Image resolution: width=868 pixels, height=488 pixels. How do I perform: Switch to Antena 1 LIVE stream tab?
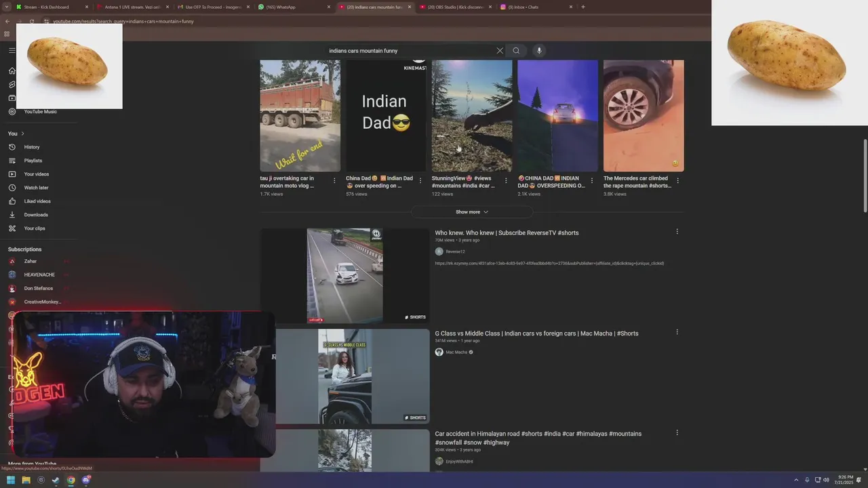[x=133, y=7]
